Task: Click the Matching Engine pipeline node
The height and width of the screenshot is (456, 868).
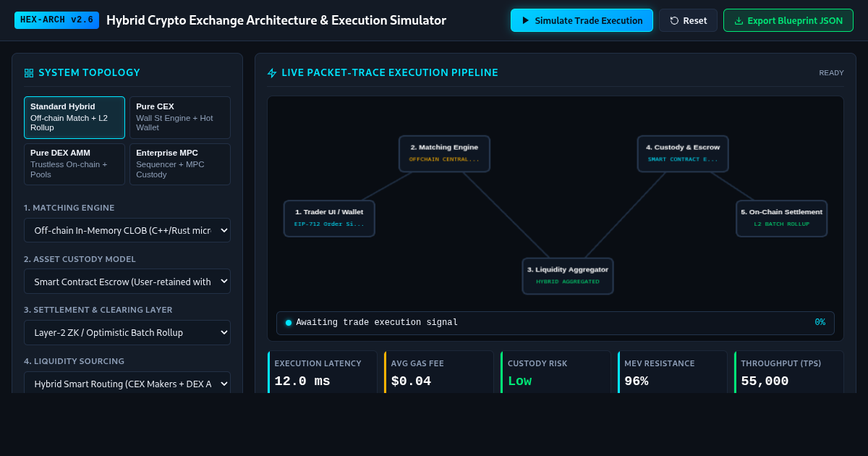Action: pos(444,153)
